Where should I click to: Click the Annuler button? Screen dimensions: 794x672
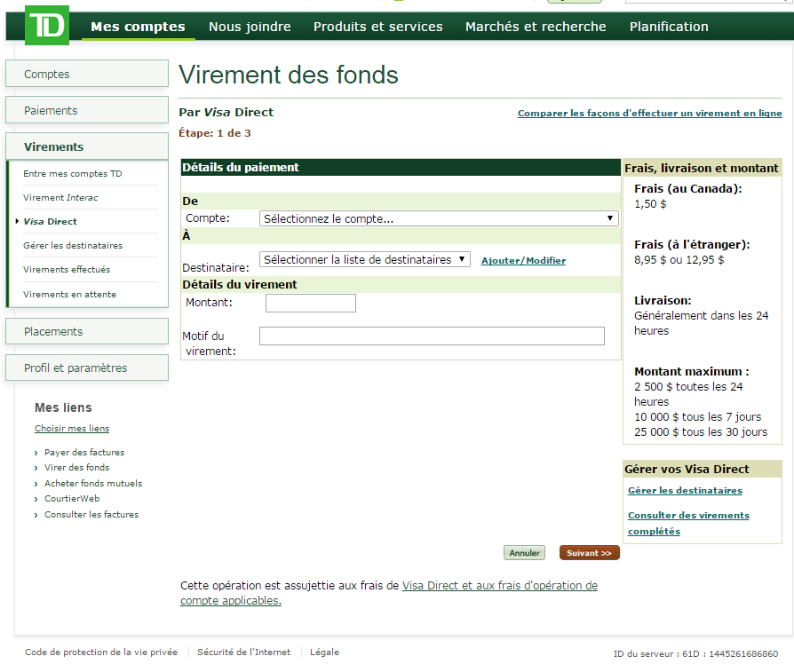525,553
